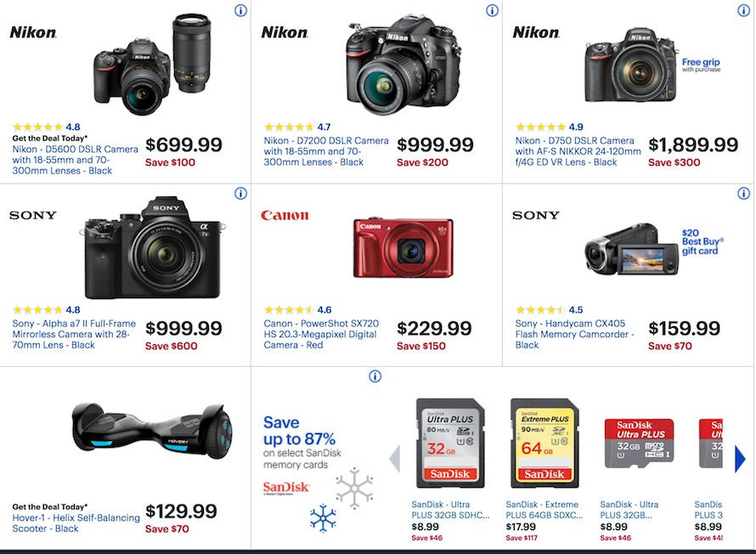Click info icon on Nikon D5600 tile
This screenshot has height=554, width=756.
tap(240, 10)
